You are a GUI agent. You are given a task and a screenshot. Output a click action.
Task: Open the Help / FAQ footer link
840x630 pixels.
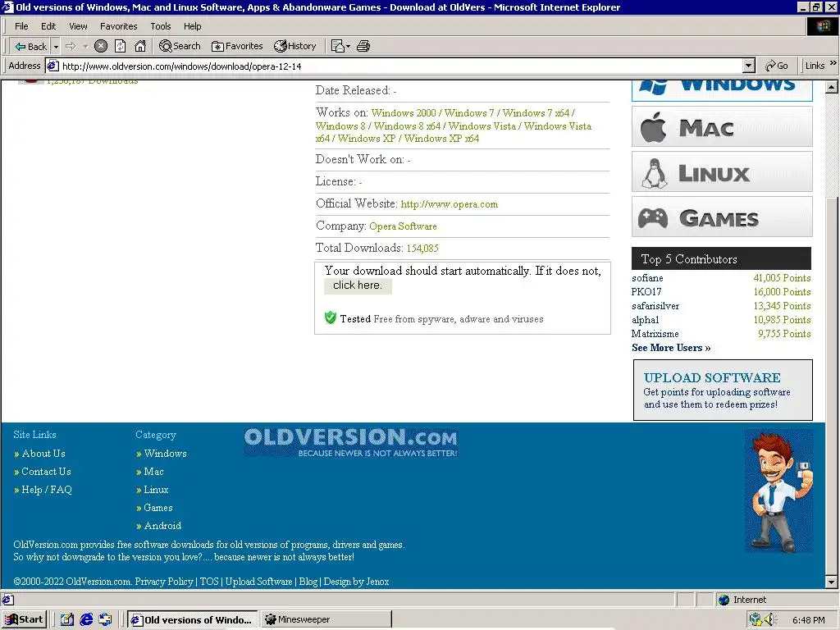pyautogui.click(x=47, y=490)
